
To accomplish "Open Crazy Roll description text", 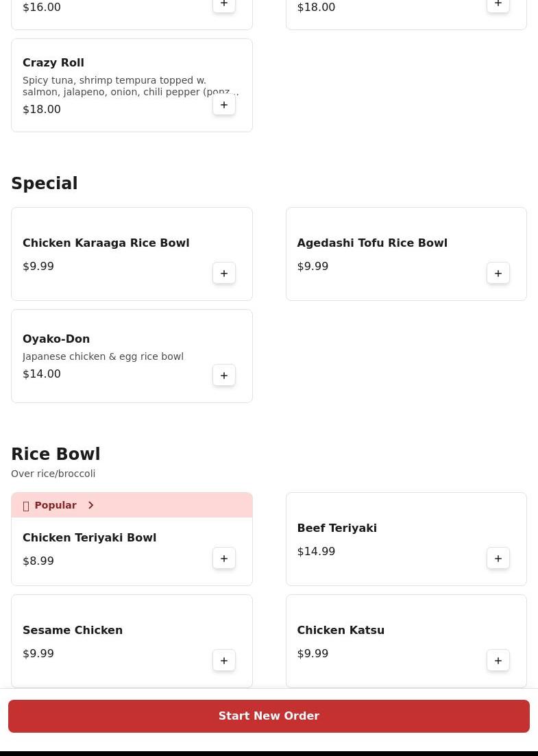I will [x=130, y=86].
